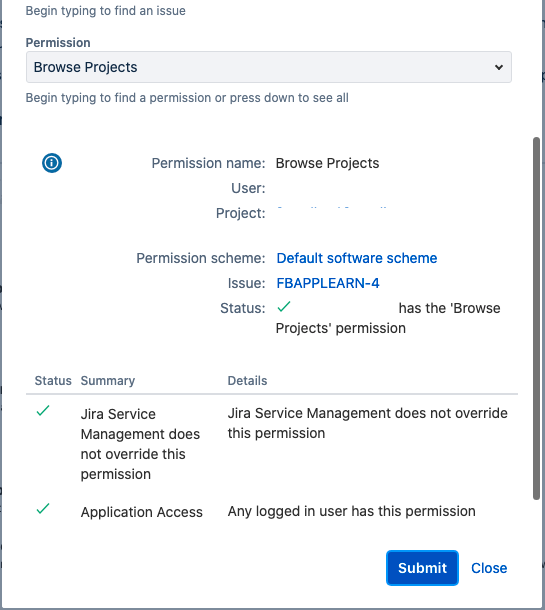Image resolution: width=545 pixels, height=610 pixels.
Task: Click Permission name value Browse Projects
Action: pos(327,163)
